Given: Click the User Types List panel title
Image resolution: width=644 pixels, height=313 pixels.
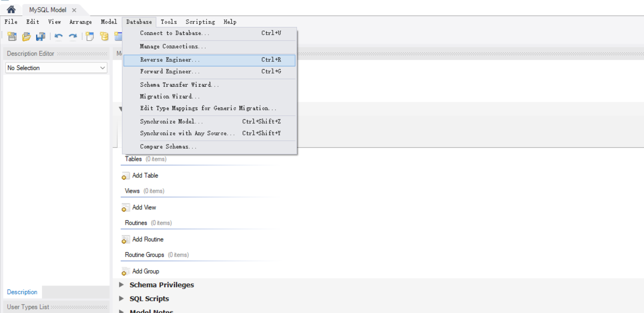Looking at the screenshot, I should [x=28, y=307].
